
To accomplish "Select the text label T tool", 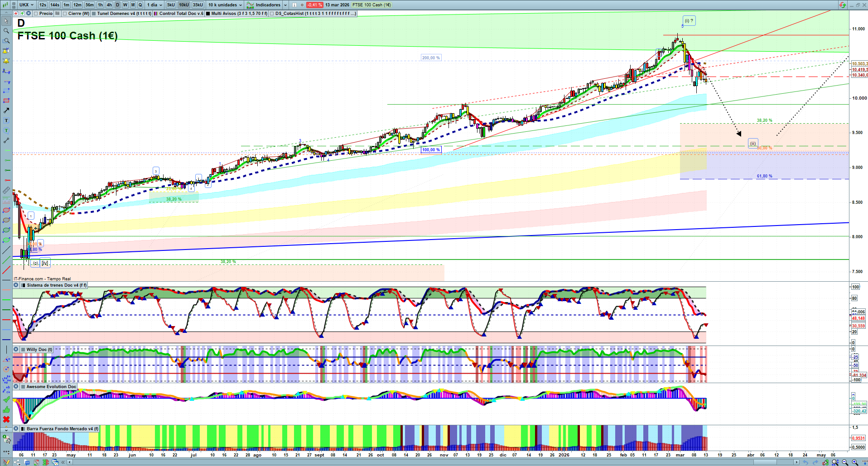I will coord(6,120).
